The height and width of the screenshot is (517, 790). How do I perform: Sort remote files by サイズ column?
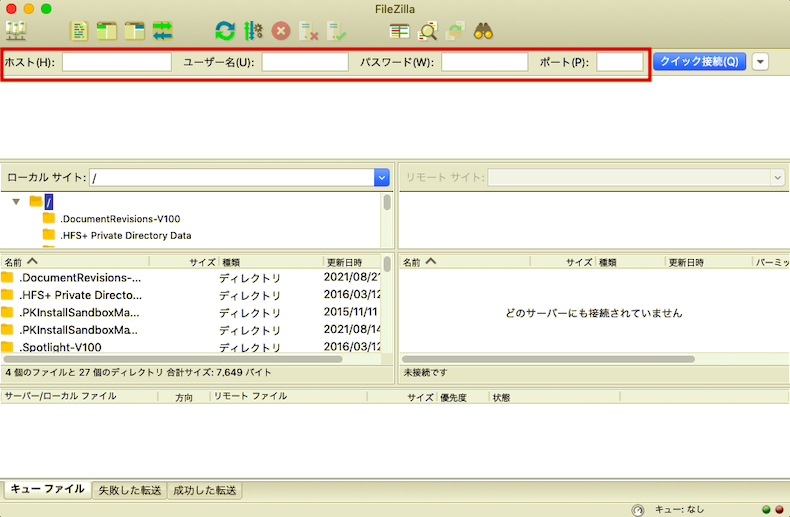[x=563, y=262]
